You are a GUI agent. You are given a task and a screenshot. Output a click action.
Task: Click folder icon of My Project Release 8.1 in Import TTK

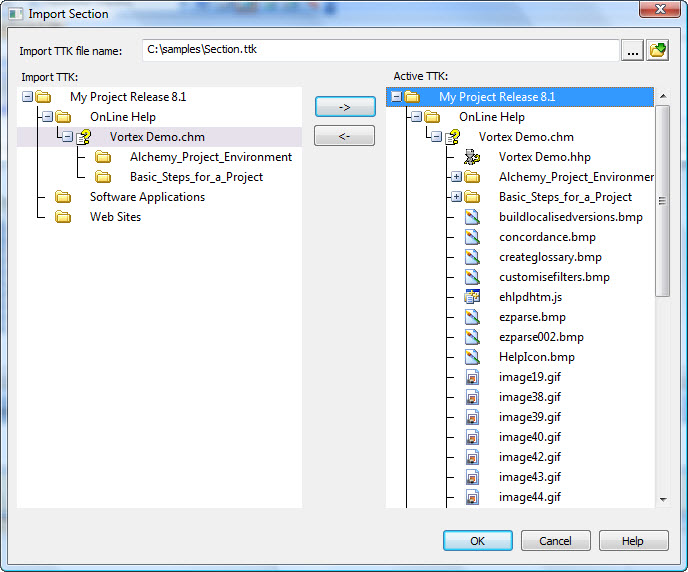[43, 97]
